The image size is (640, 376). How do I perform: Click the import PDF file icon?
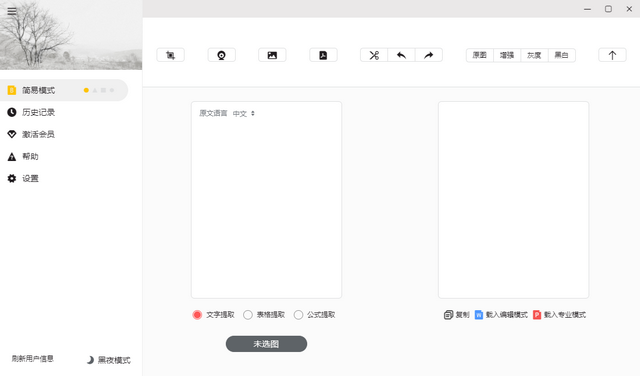(x=323, y=55)
